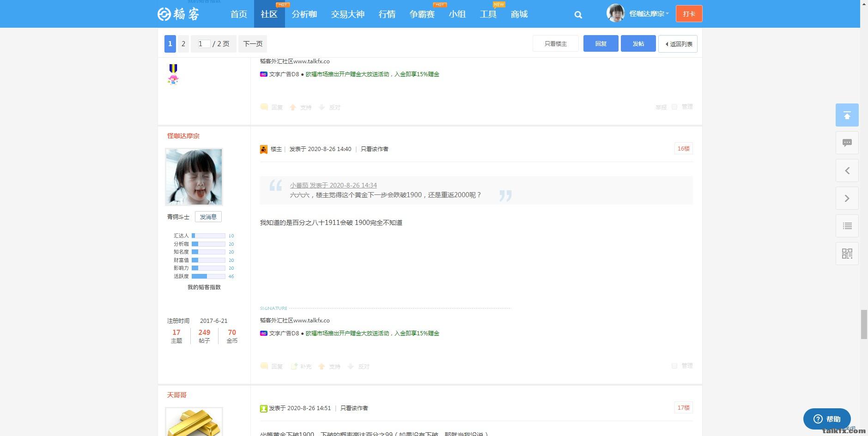Click 我的韬客指数 link
The height and width of the screenshot is (436, 868).
[x=204, y=287]
